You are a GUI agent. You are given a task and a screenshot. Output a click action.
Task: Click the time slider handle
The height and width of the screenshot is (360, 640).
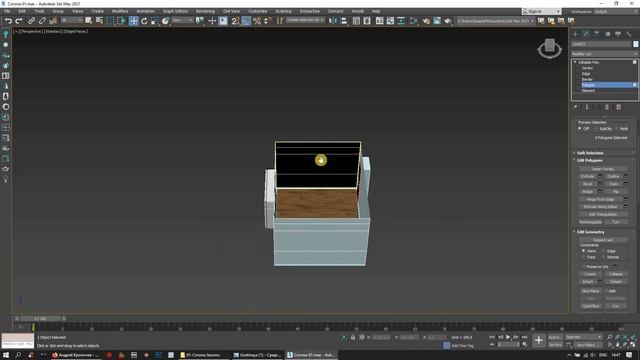(40, 318)
